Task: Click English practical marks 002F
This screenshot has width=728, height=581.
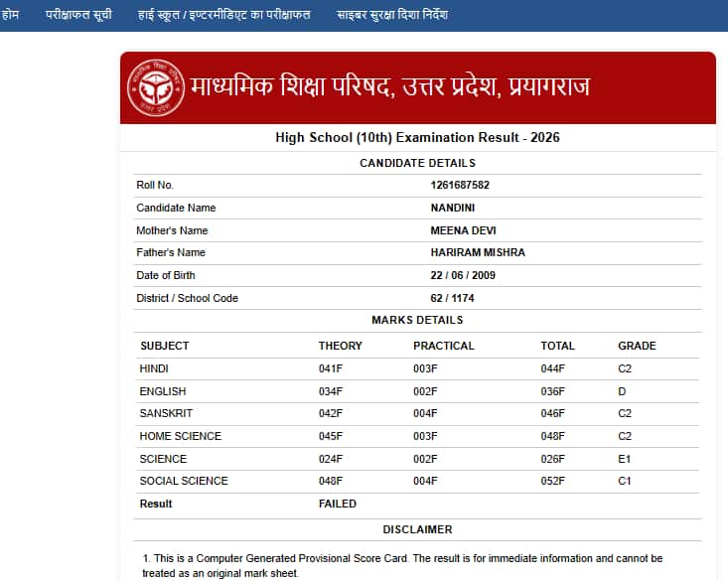Action: coord(425,391)
